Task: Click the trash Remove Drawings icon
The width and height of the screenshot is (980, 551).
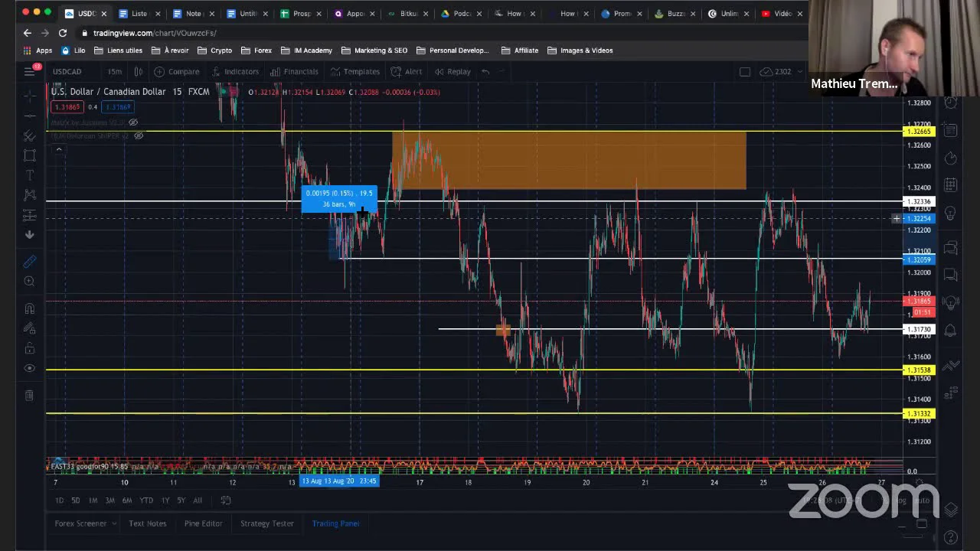Action: tap(29, 395)
